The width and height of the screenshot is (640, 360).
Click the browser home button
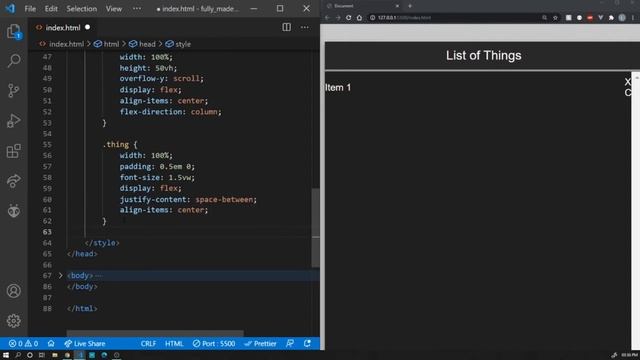359,18
